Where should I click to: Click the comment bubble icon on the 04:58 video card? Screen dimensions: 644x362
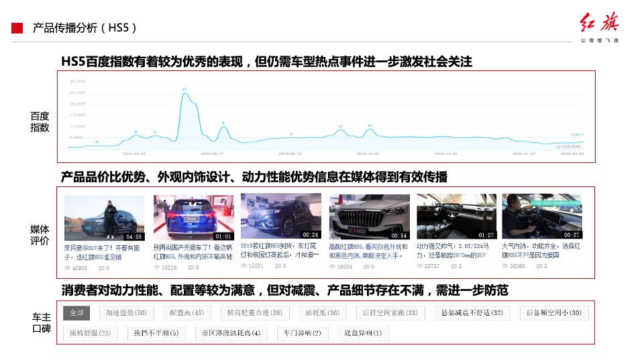pyautogui.click(x=101, y=268)
